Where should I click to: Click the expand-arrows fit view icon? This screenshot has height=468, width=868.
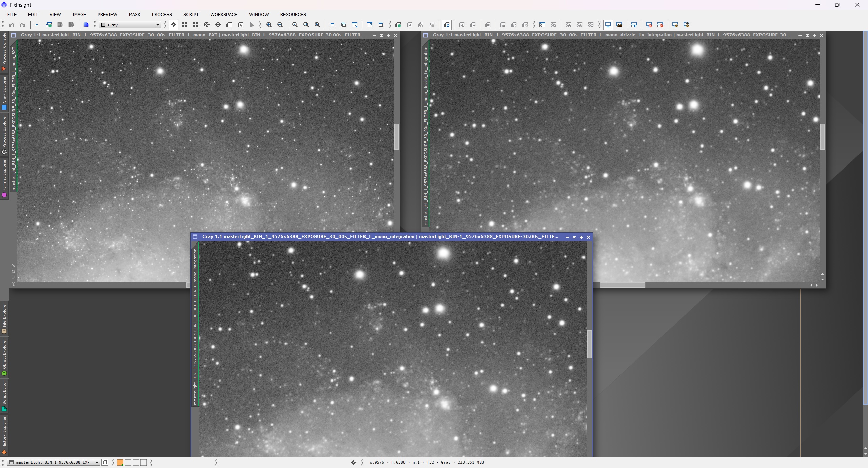click(x=184, y=25)
